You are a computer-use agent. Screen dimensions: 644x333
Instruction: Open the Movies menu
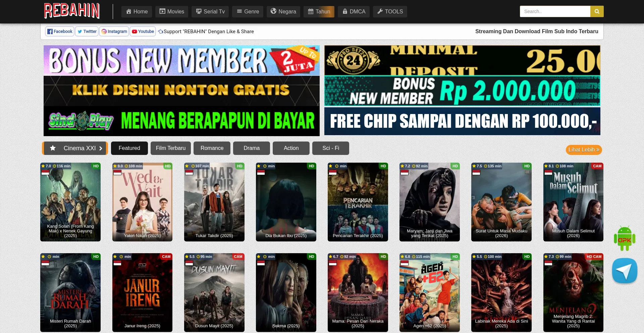172,11
